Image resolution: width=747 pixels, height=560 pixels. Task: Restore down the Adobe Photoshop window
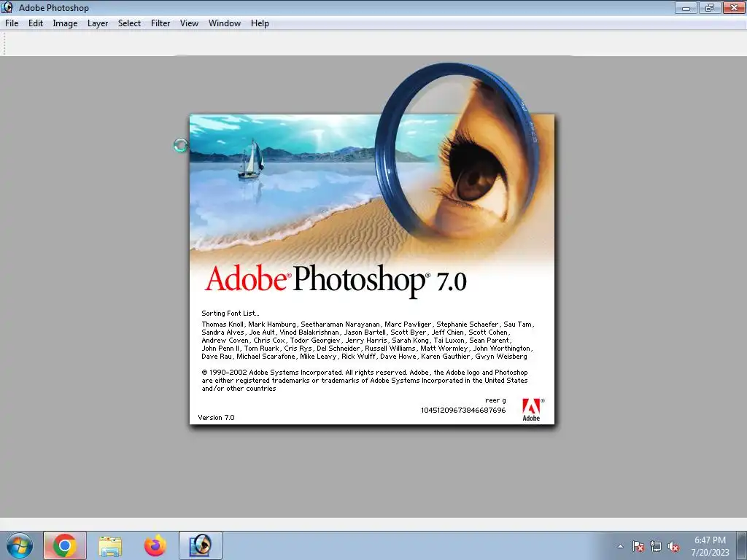[710, 7]
